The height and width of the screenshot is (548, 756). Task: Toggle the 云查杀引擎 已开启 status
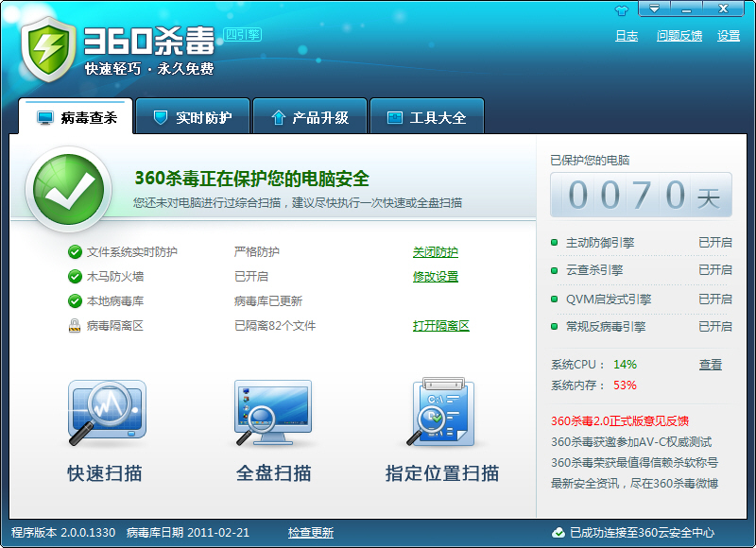(x=714, y=270)
